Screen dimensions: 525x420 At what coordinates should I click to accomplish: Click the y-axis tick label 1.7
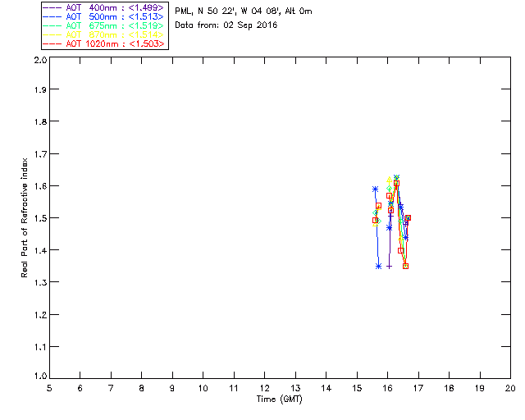[40, 154]
